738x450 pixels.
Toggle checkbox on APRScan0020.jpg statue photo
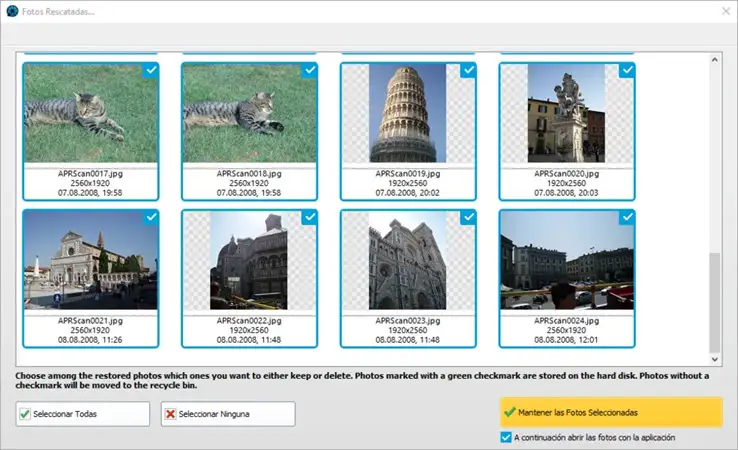coord(627,70)
